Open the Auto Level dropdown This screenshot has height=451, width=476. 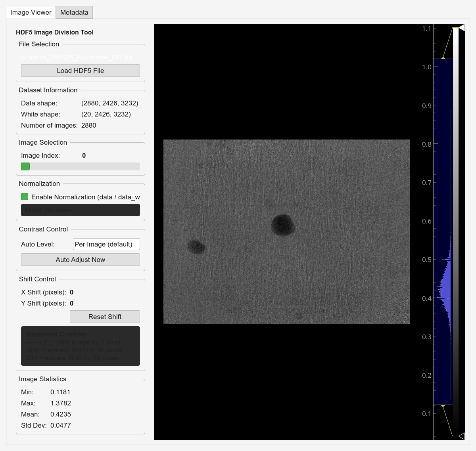106,244
